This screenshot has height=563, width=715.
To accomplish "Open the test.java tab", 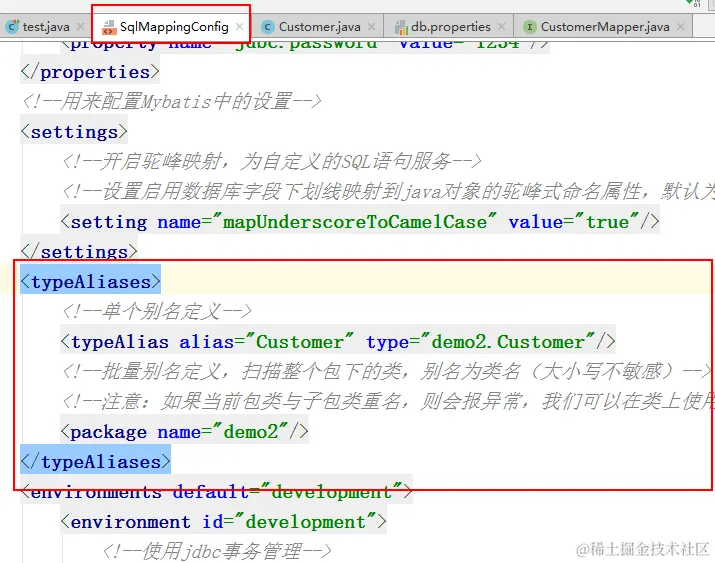I will click(x=46, y=27).
